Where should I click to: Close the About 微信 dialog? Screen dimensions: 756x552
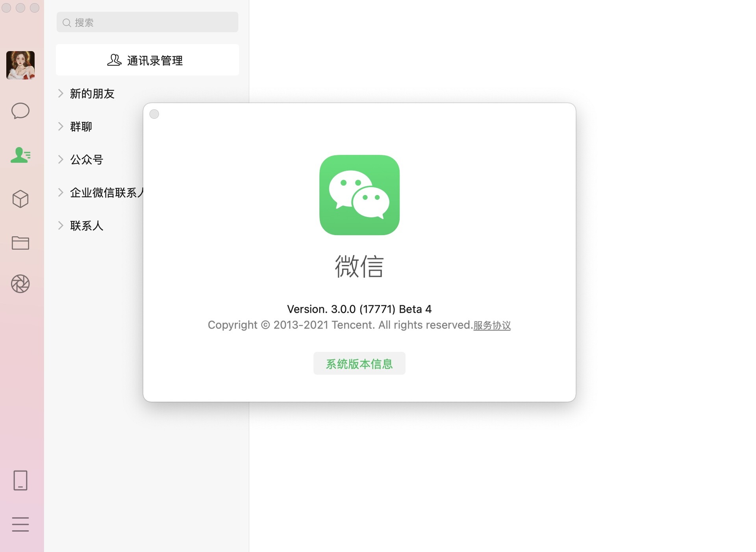coord(154,114)
